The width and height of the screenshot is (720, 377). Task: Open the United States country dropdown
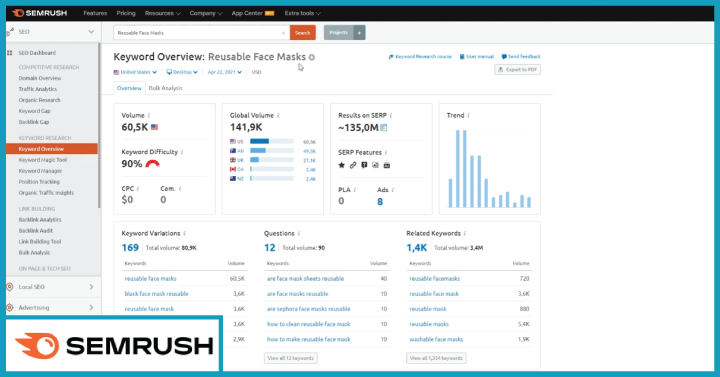tap(135, 72)
